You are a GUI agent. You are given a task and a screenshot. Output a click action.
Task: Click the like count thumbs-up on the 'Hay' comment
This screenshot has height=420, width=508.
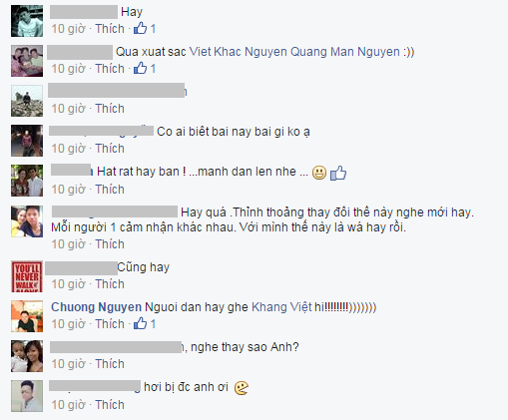[140, 29]
